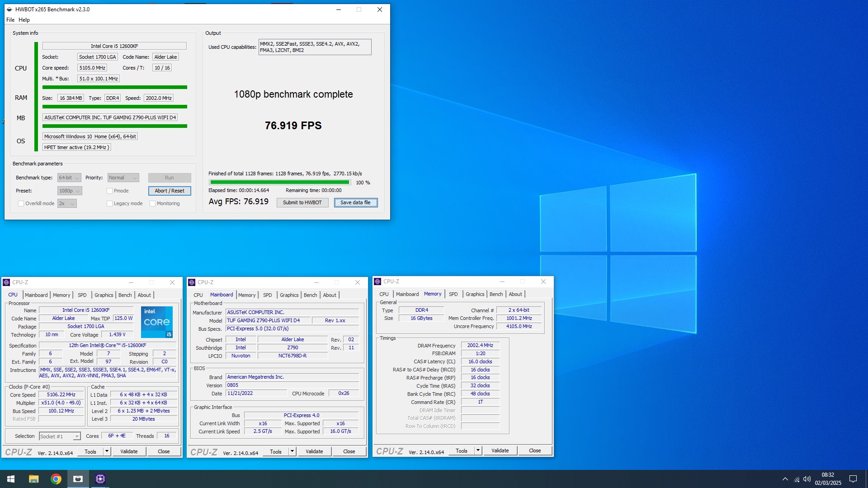Click the 76.919 FPS result text
Viewport: 868px width, 488px height.
[293, 126]
